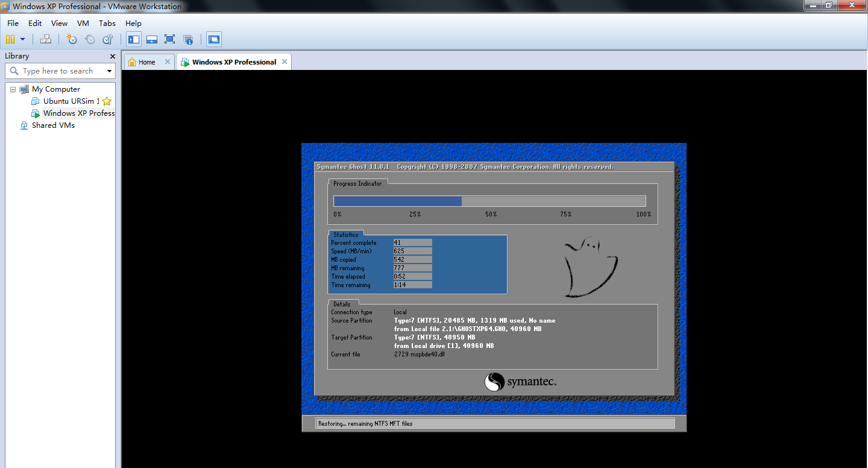Image resolution: width=868 pixels, height=468 pixels.
Task: Click the Unity mode toolbar icon
Action: (x=188, y=39)
